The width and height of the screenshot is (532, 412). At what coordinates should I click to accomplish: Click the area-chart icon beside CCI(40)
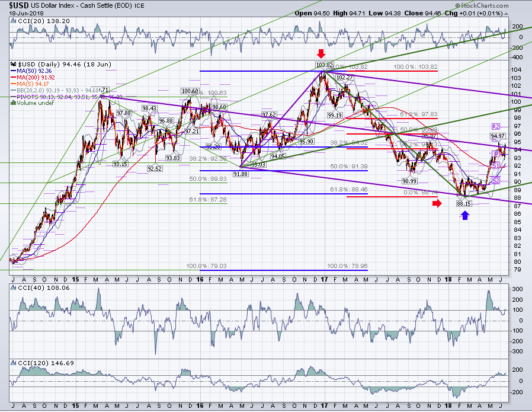pyautogui.click(x=14, y=288)
